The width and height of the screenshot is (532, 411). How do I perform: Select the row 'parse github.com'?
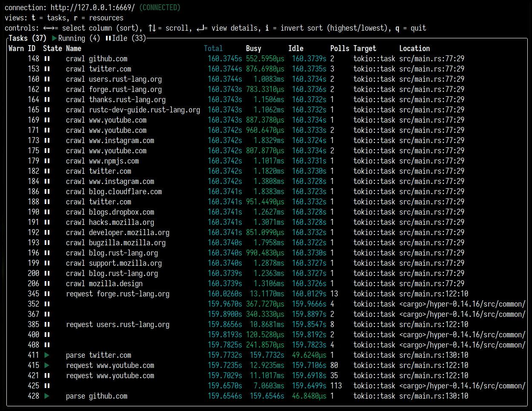click(267, 396)
